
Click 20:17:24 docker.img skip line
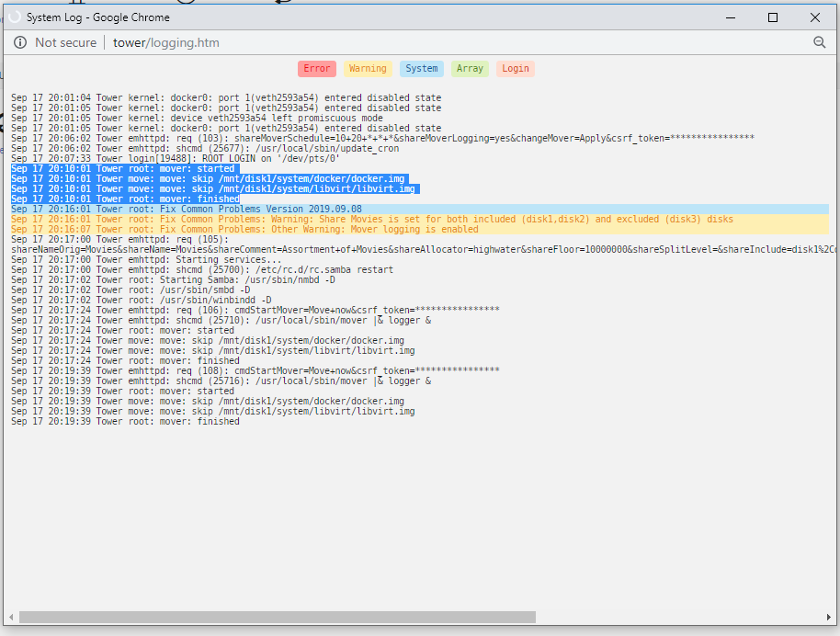pyautogui.click(x=208, y=340)
